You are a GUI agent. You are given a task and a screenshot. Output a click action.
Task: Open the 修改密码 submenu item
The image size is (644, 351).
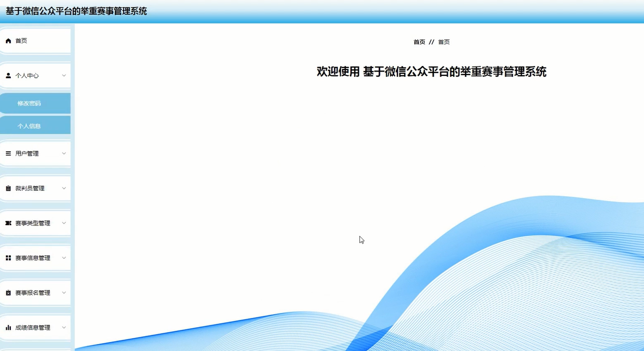pyautogui.click(x=35, y=104)
